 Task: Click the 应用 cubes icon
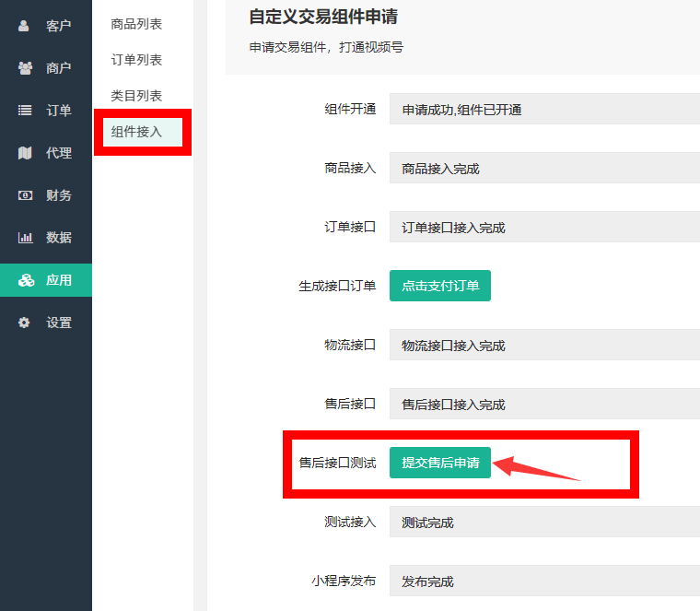click(x=26, y=280)
